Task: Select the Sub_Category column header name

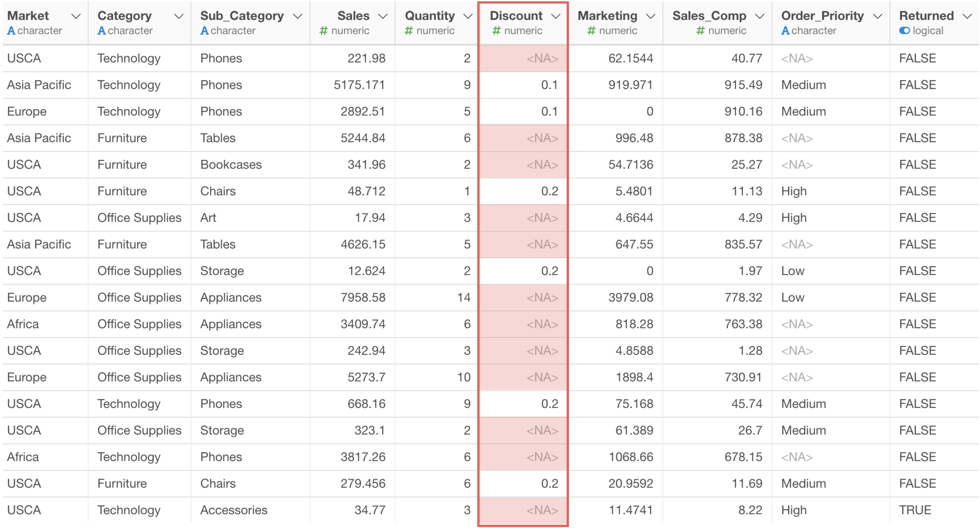Action: pos(242,16)
